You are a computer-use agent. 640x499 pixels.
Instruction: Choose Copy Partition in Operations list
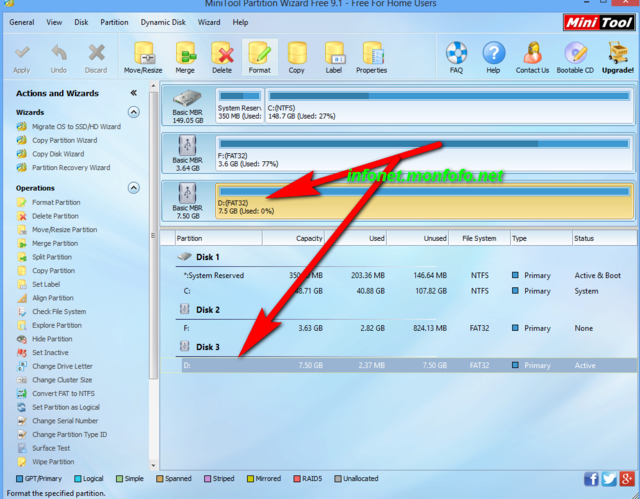53,271
